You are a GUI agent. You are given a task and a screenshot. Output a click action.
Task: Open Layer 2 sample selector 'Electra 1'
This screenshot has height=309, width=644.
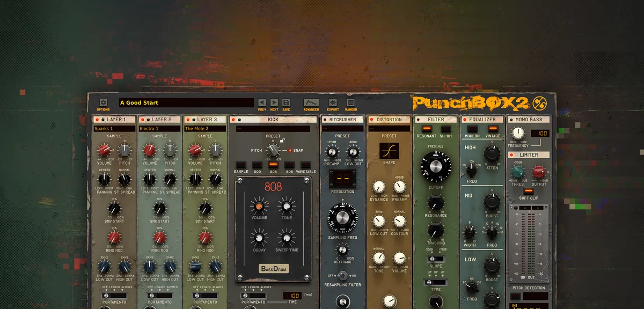[159, 129]
